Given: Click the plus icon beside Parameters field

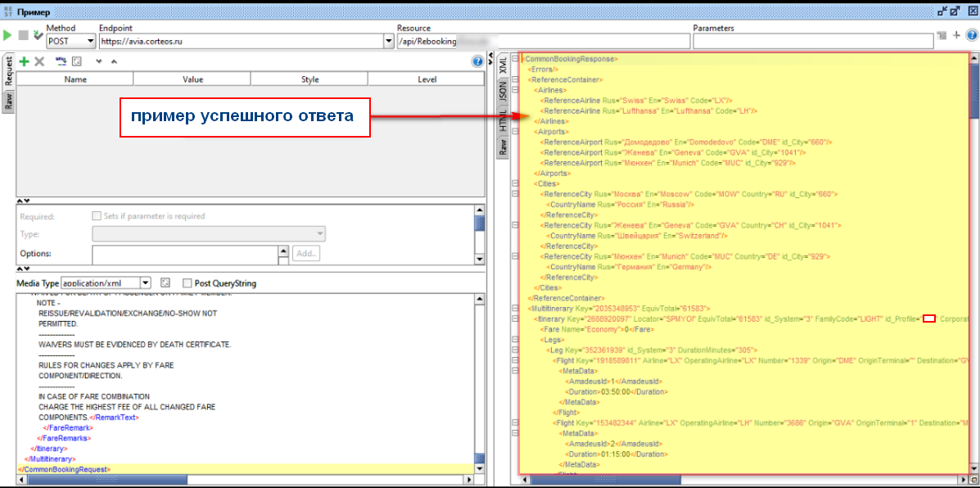Looking at the screenshot, I should [x=956, y=35].
